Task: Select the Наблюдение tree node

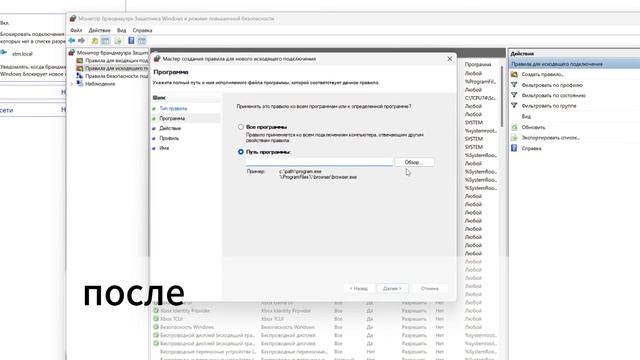Action: (96, 84)
